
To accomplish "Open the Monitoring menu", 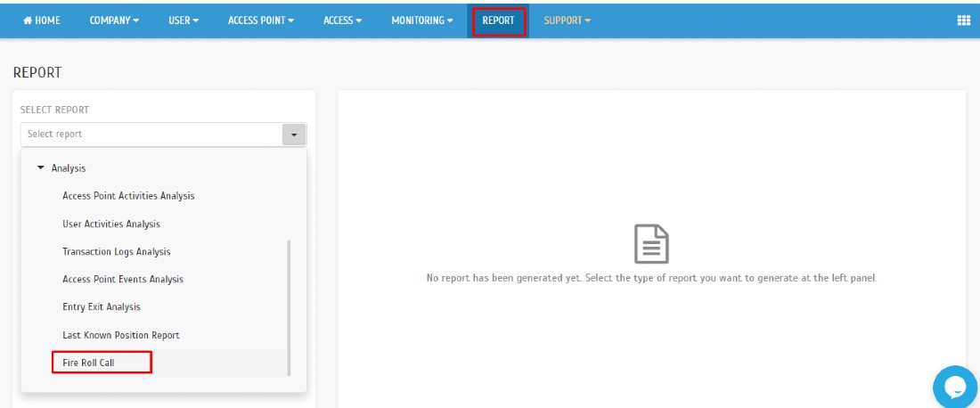I will (x=422, y=20).
